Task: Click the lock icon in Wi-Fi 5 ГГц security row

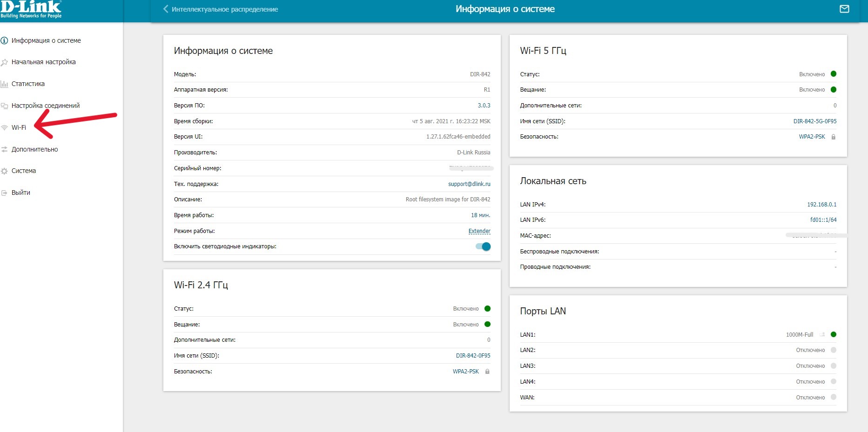Action: [x=834, y=137]
